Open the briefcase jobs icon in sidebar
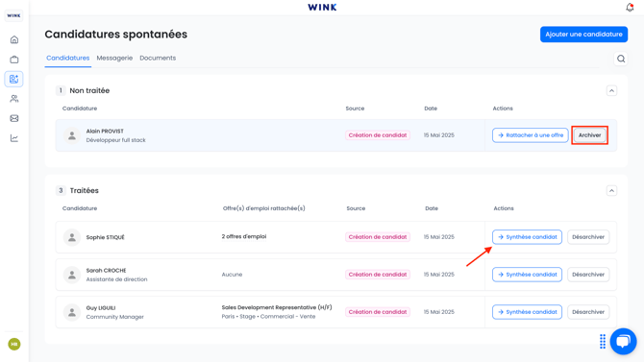 pyautogui.click(x=14, y=60)
